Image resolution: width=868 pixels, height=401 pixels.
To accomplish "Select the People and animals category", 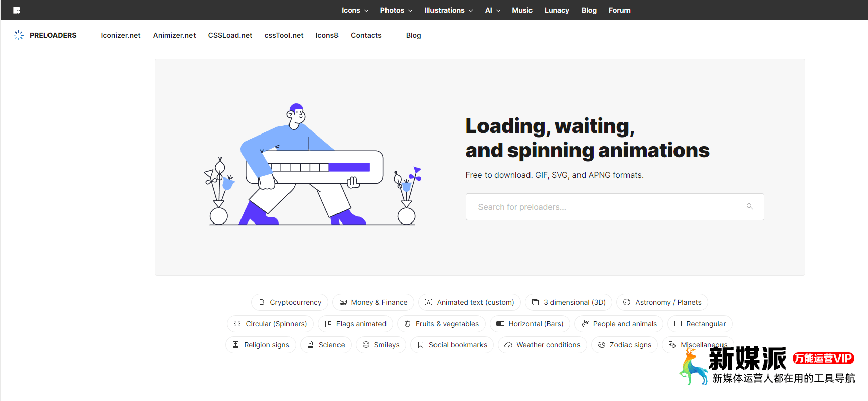I will click(619, 324).
